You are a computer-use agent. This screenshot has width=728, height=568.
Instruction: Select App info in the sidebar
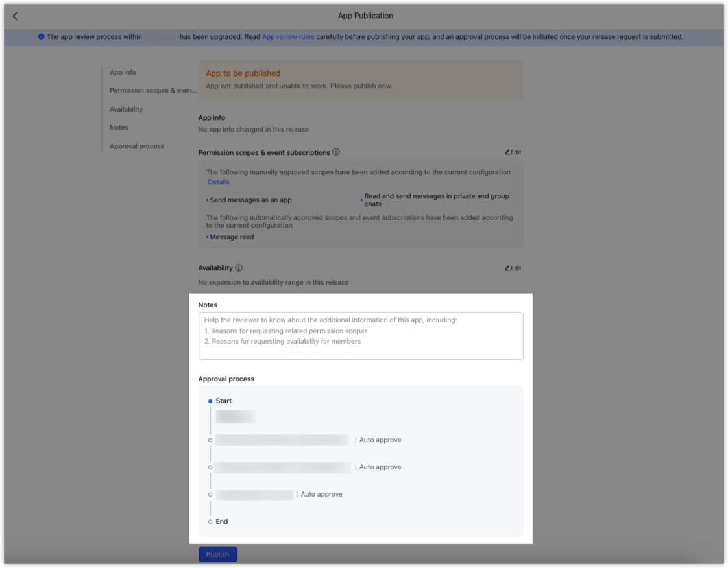(123, 72)
